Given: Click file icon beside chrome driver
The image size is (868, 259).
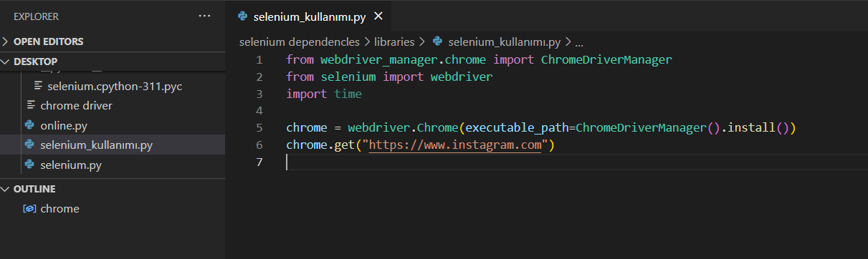Looking at the screenshot, I should 31,105.
